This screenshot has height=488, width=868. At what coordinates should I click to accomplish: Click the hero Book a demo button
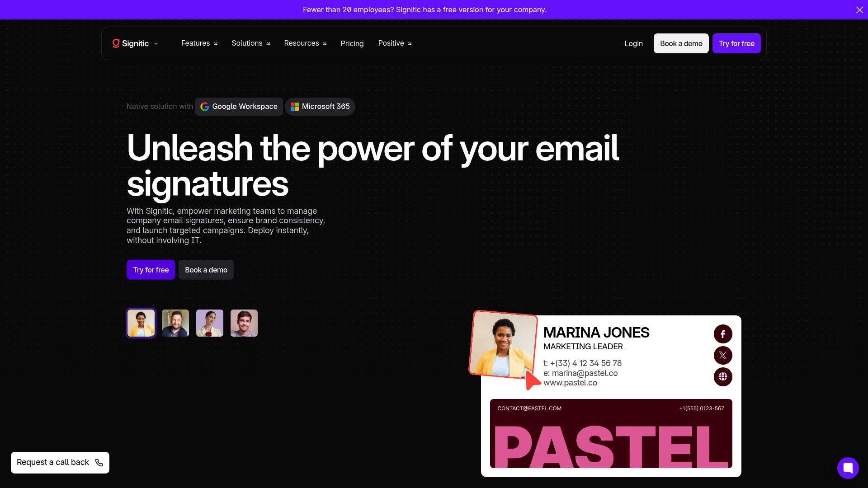click(206, 270)
